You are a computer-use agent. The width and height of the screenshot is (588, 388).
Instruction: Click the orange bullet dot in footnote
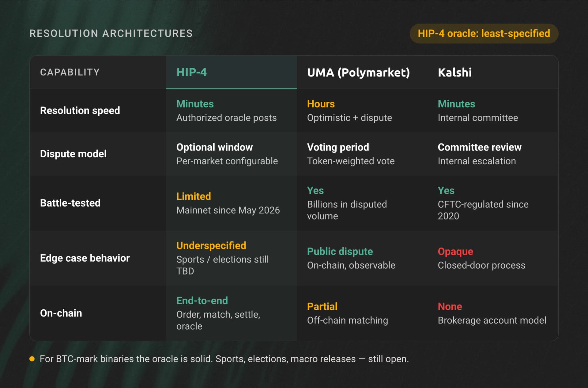(x=32, y=359)
